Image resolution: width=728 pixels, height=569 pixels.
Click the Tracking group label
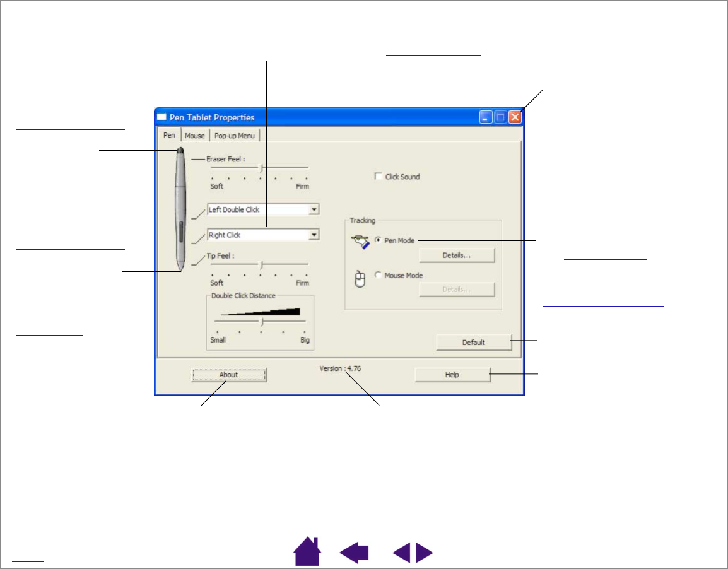(363, 220)
